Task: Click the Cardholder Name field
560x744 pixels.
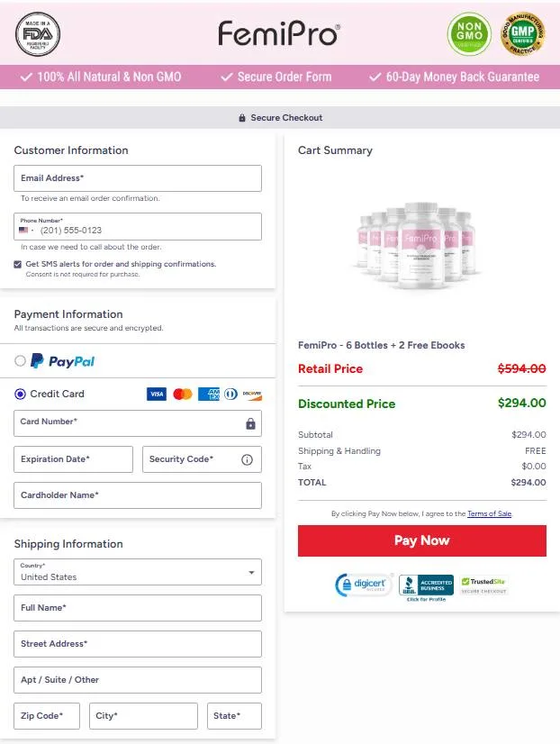Action: tap(138, 495)
